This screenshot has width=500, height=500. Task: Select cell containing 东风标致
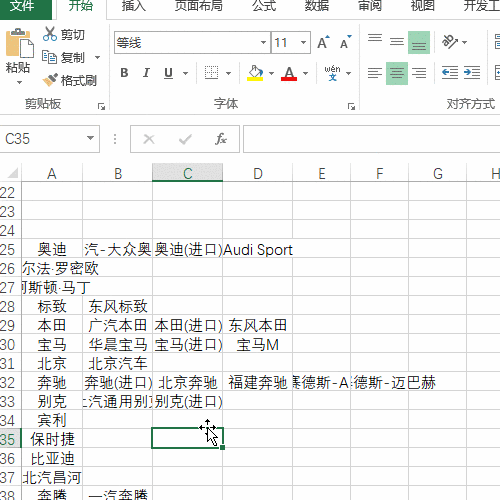click(x=117, y=306)
